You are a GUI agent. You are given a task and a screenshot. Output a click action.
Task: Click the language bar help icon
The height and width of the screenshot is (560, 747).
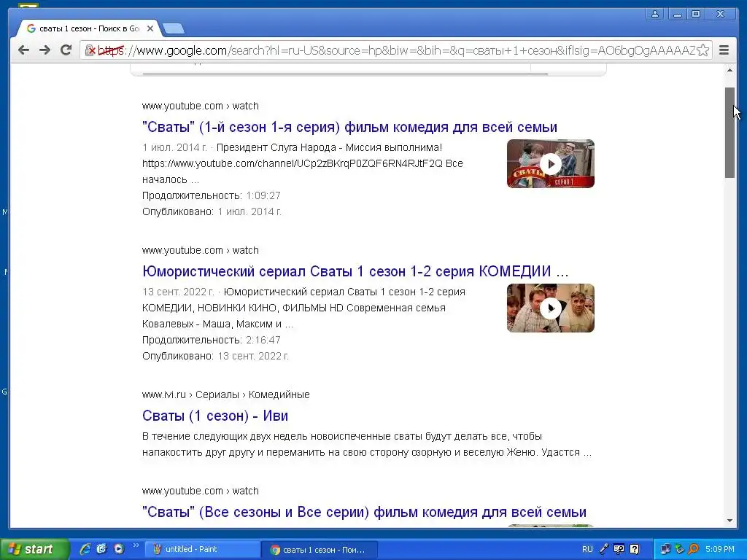click(634, 549)
